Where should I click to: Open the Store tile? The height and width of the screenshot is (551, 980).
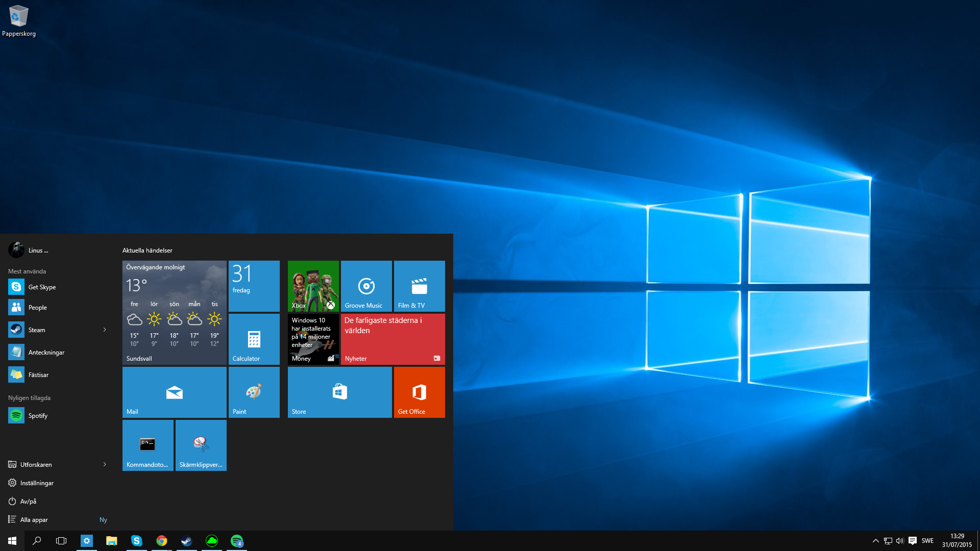339,392
